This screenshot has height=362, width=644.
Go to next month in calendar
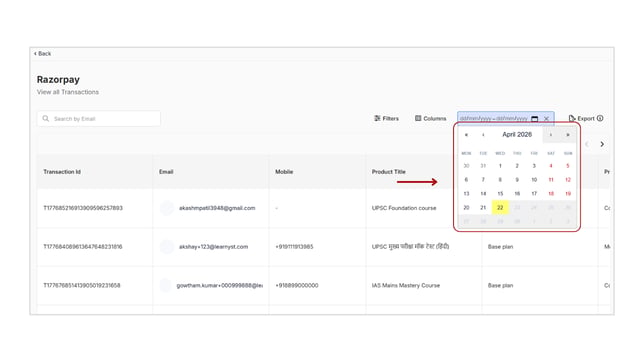[551, 135]
